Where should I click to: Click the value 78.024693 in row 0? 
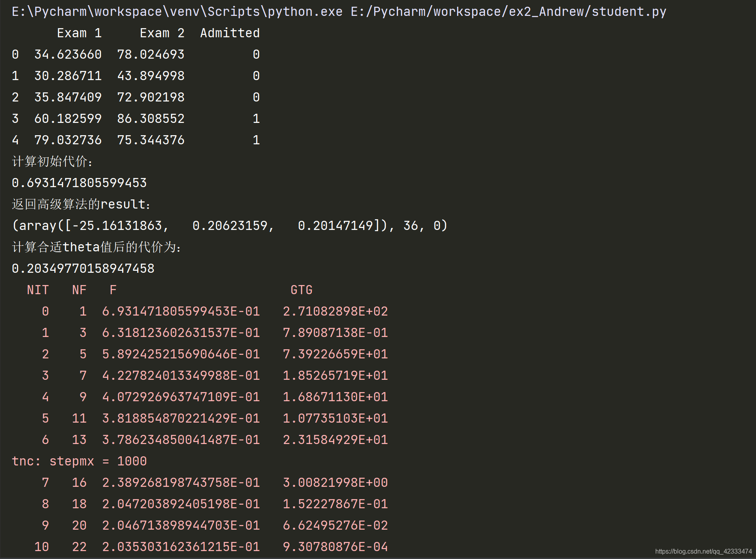point(151,54)
